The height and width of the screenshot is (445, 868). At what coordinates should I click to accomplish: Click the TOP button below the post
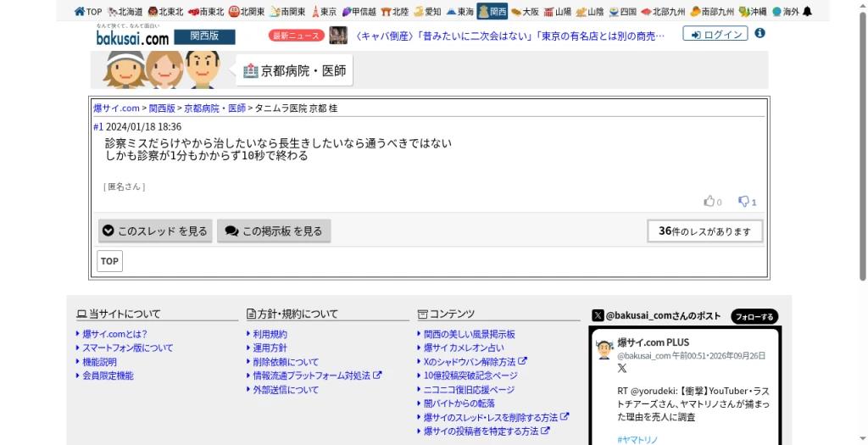pyautogui.click(x=109, y=261)
